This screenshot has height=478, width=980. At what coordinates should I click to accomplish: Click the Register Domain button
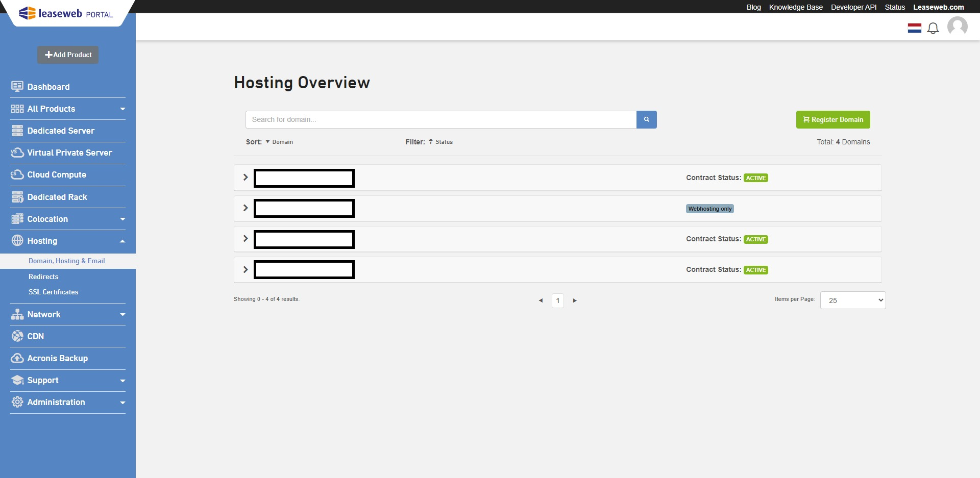pyautogui.click(x=832, y=120)
